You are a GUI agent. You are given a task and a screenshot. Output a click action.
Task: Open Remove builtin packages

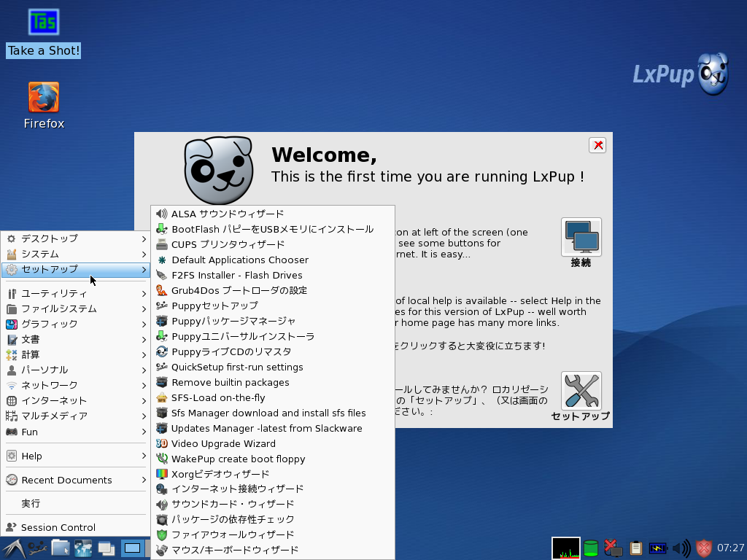point(273,382)
